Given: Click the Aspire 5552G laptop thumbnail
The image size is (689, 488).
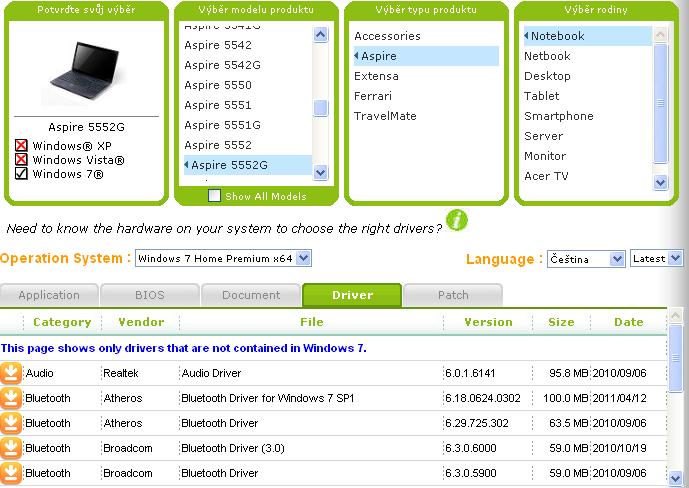Looking at the screenshot, I should point(85,71).
